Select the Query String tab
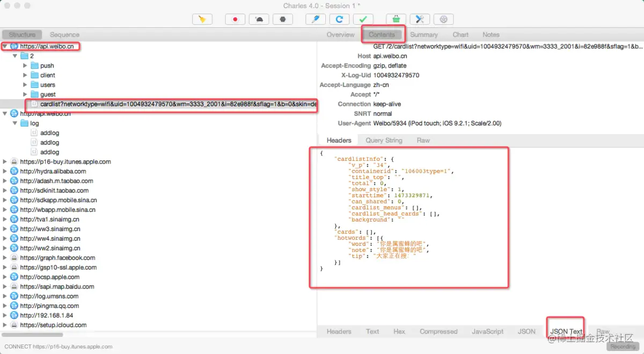 [x=384, y=140]
